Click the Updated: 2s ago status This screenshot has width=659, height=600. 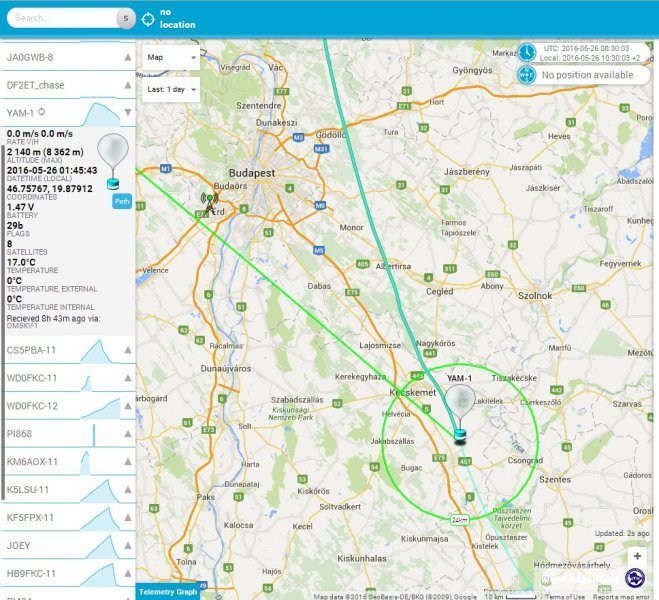click(x=622, y=533)
